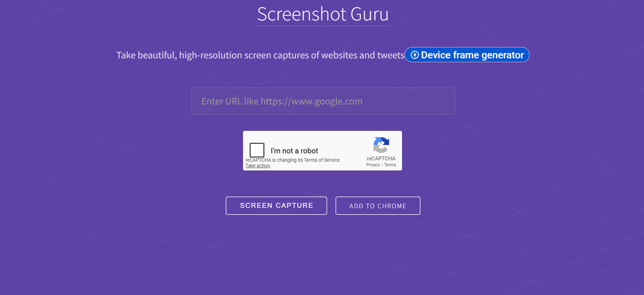Open the reCAPTCHA Privacy link
Screen dimensions: 644x295
(373, 165)
